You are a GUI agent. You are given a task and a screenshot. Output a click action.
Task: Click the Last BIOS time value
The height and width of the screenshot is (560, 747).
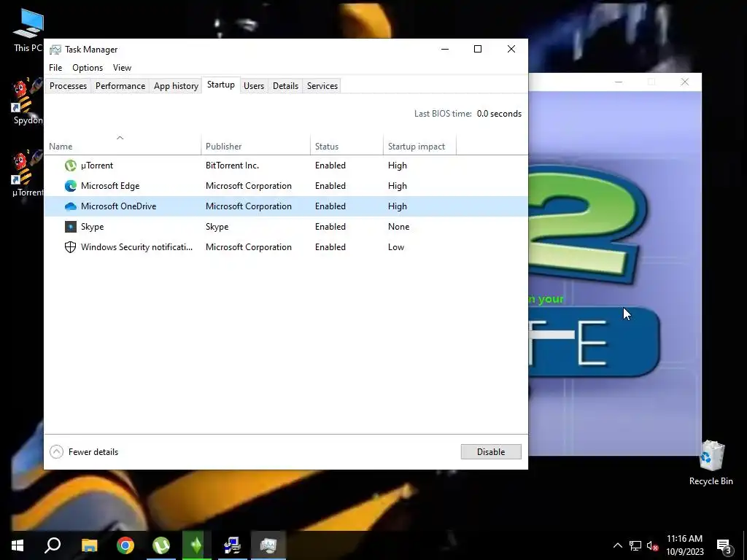coord(499,114)
